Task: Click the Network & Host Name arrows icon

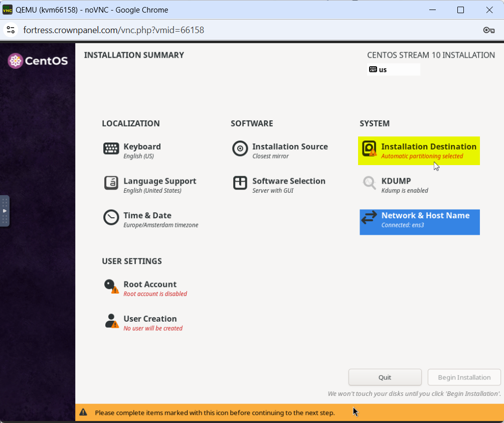Action: coord(369,217)
